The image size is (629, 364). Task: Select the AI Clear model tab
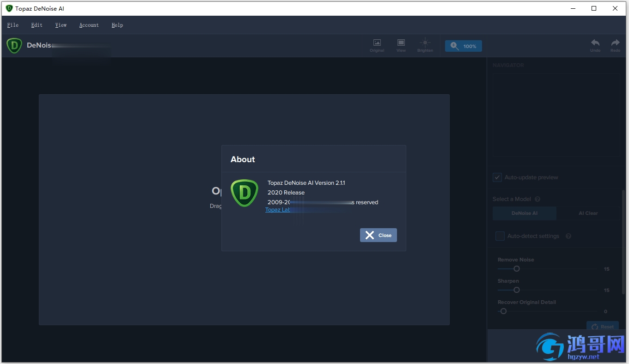588,213
